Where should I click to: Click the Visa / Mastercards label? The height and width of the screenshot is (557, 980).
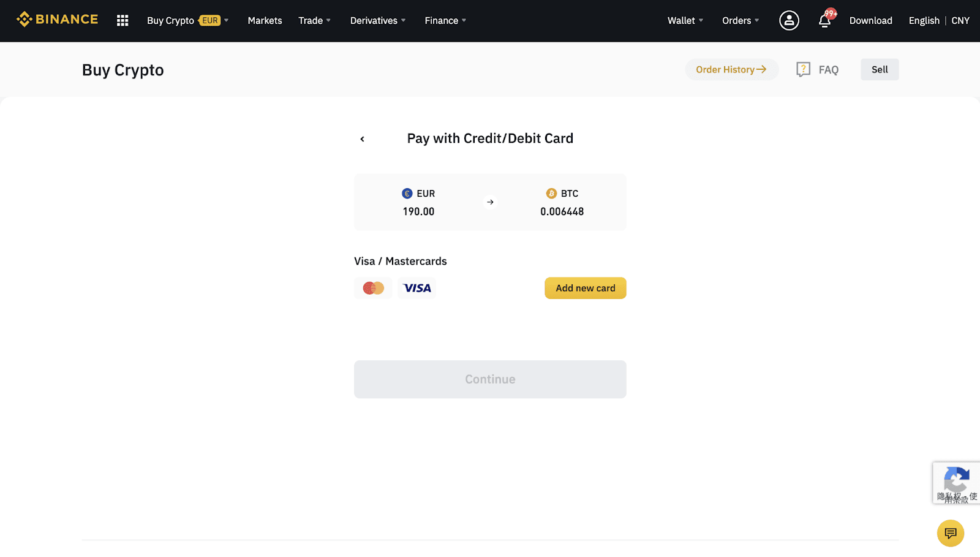pos(401,261)
